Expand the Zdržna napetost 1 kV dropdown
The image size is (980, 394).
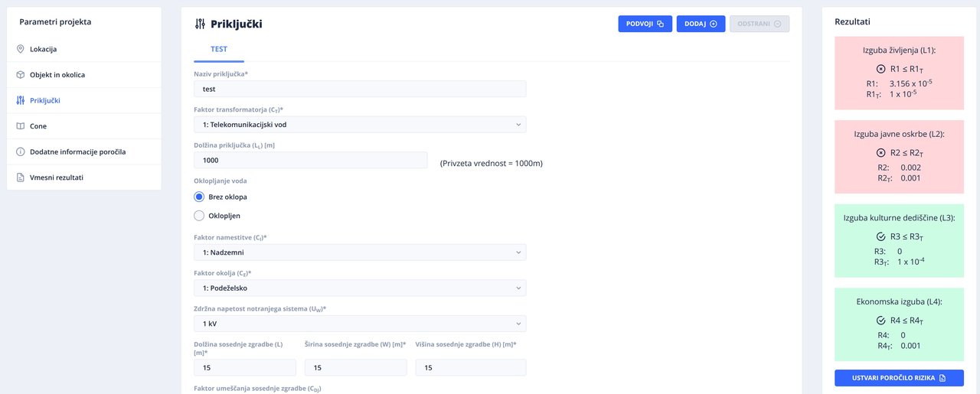click(x=360, y=324)
